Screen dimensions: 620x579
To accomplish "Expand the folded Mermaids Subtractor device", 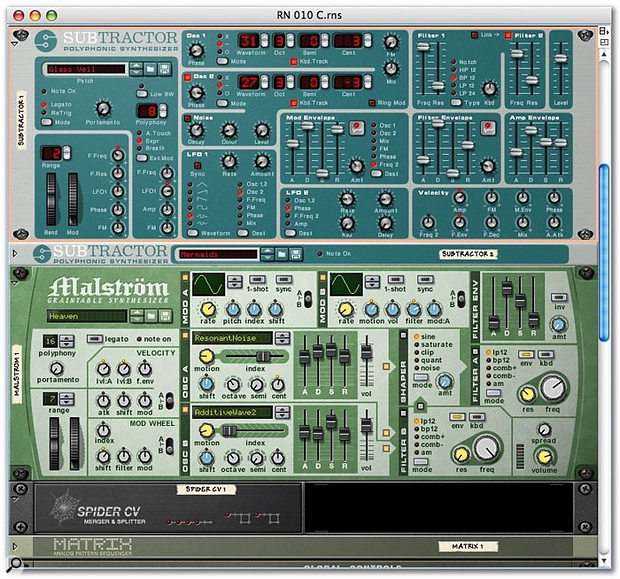I will pos(15,254).
